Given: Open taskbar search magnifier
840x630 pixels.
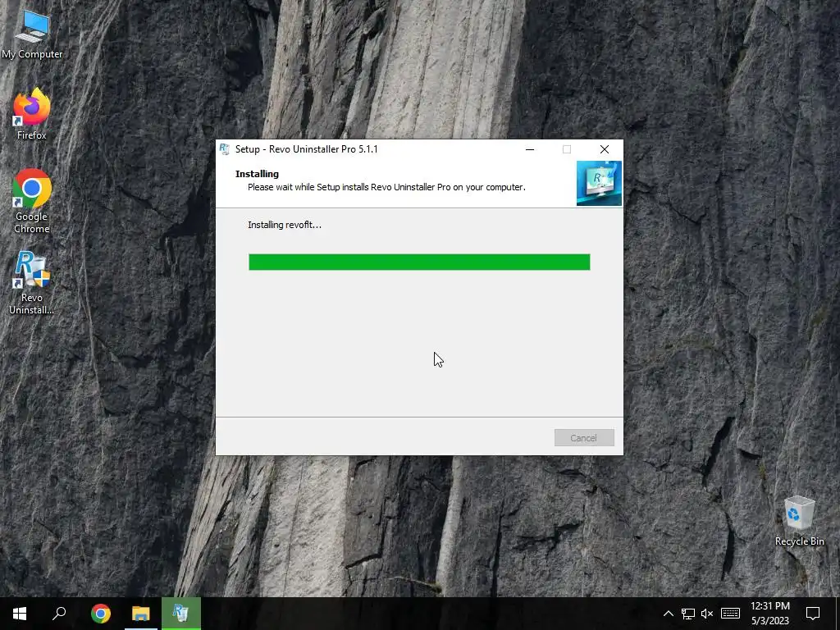Looking at the screenshot, I should click(x=59, y=614).
